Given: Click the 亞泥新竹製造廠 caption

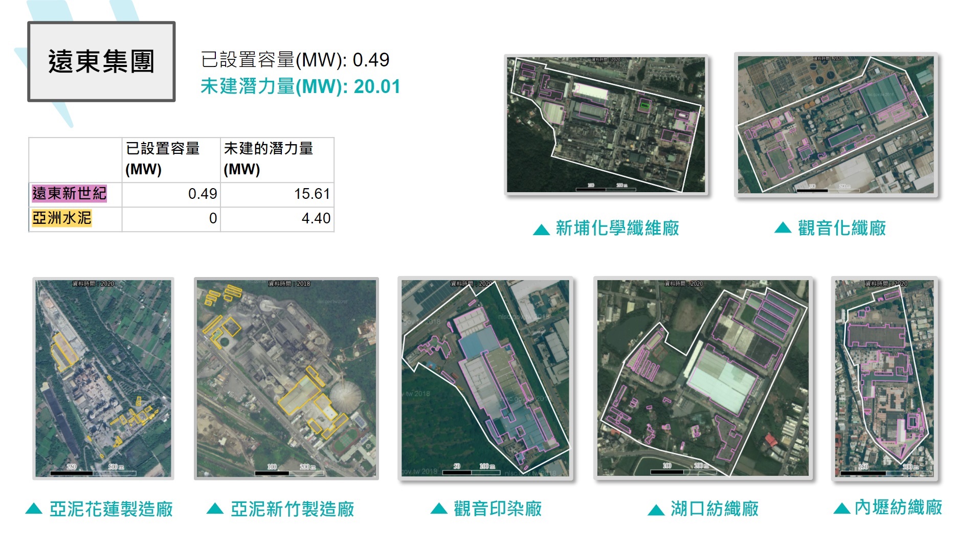Looking at the screenshot, I should pos(292,509).
